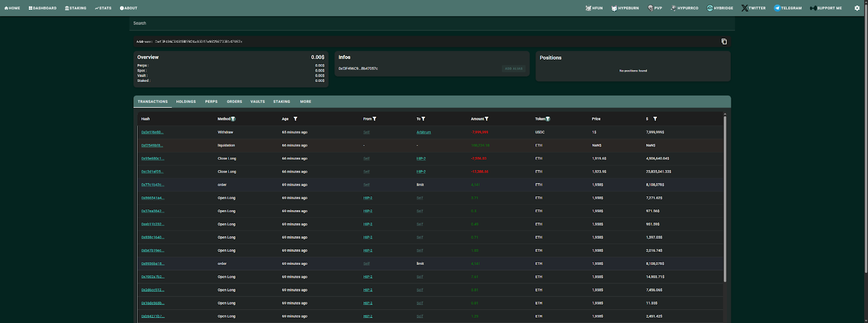868x323 pixels.
Task: Click the Hypeburn cat icon
Action: [614, 8]
